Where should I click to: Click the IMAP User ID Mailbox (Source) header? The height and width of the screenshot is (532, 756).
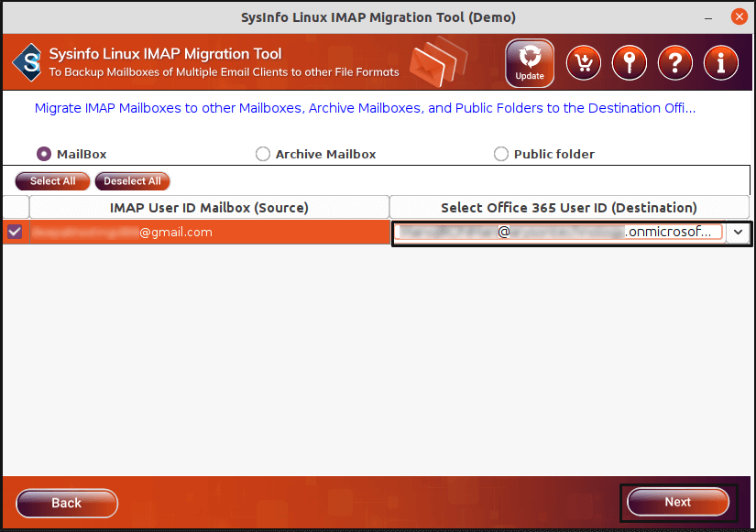tap(209, 208)
